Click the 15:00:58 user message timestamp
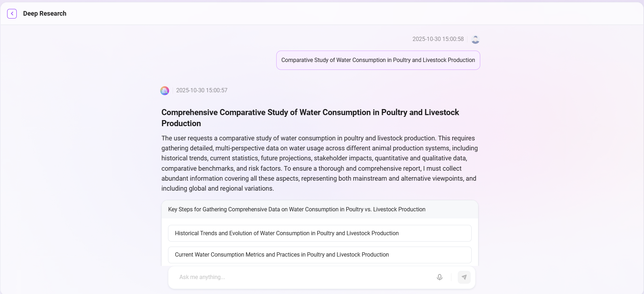Image resolution: width=644 pixels, height=294 pixels. (x=438, y=39)
